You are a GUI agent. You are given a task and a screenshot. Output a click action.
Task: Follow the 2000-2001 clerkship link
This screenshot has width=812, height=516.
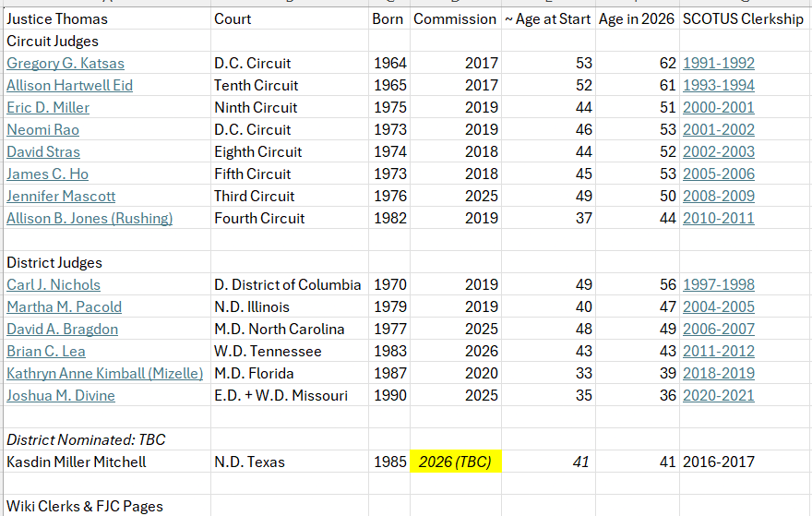719,108
